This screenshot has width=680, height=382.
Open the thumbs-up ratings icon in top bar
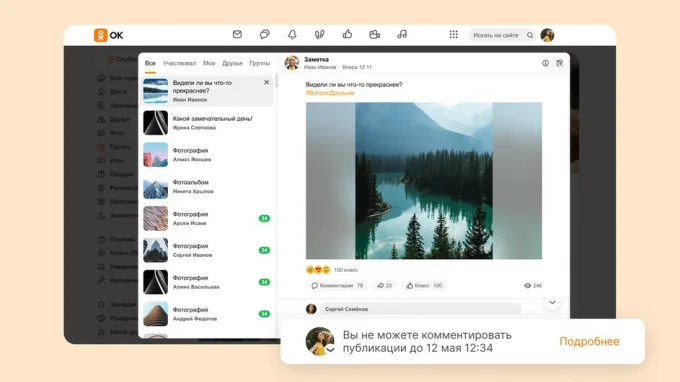click(347, 34)
